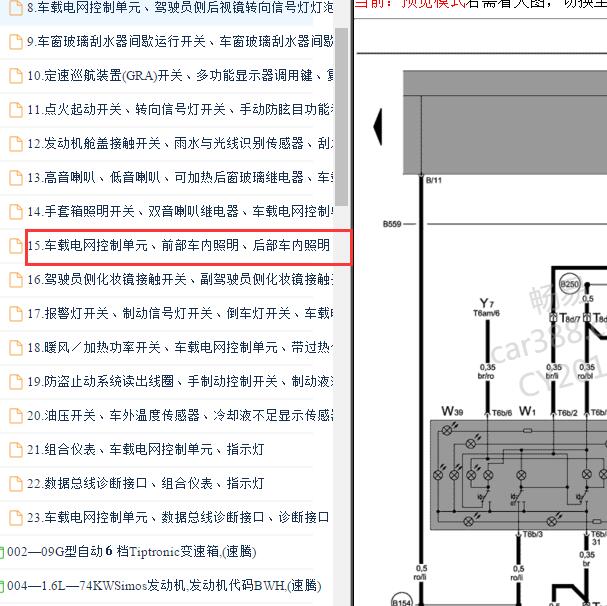This screenshot has height=606, width=607.
Task: Open item 12.发动机舱盖接触开关、雨水与光线识别传感器
Action: (x=180, y=144)
